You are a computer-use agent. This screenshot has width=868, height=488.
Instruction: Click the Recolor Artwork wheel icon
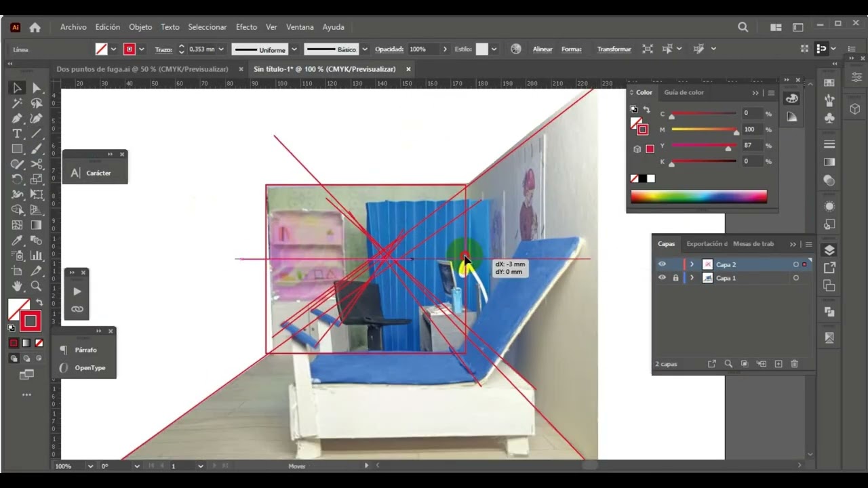click(x=516, y=49)
